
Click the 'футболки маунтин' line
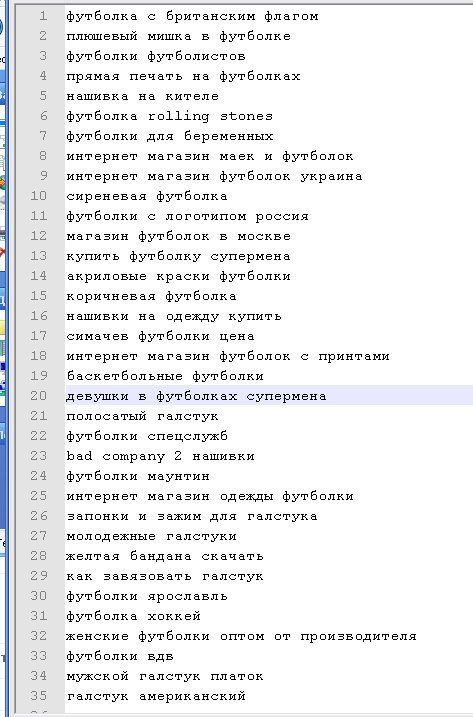pyautogui.click(x=138, y=476)
